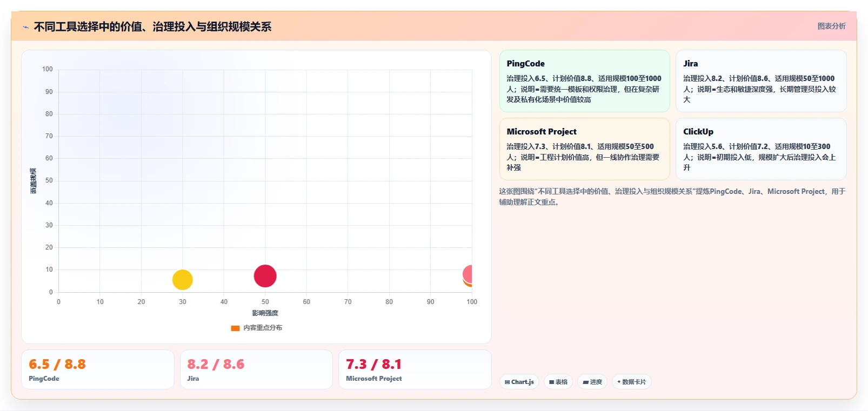The height and width of the screenshot is (411, 868).
Task: Open the ClickUp info card
Action: coord(761,149)
